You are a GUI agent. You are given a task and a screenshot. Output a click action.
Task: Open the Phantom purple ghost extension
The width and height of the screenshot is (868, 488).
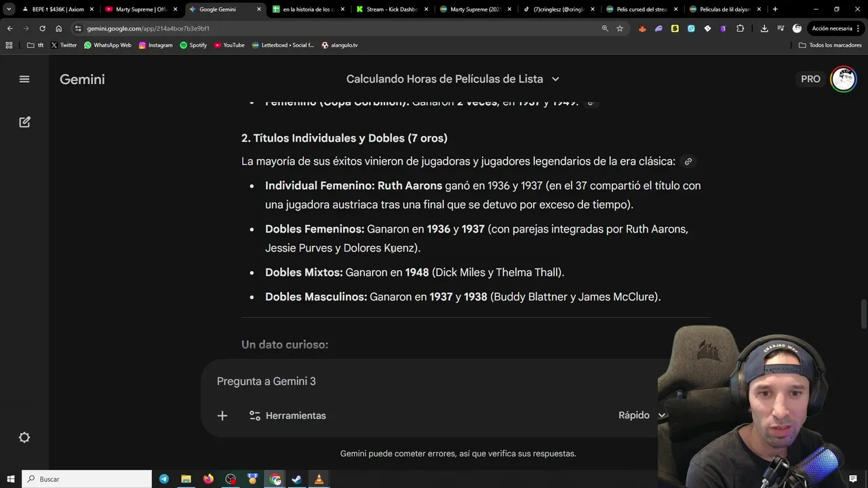point(658,28)
